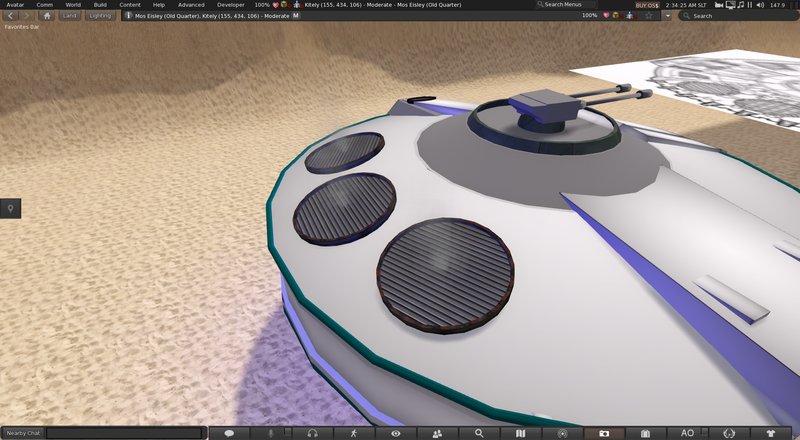This screenshot has height=440, width=800.
Task: Click the navigation bar Search field
Action: pos(738,16)
